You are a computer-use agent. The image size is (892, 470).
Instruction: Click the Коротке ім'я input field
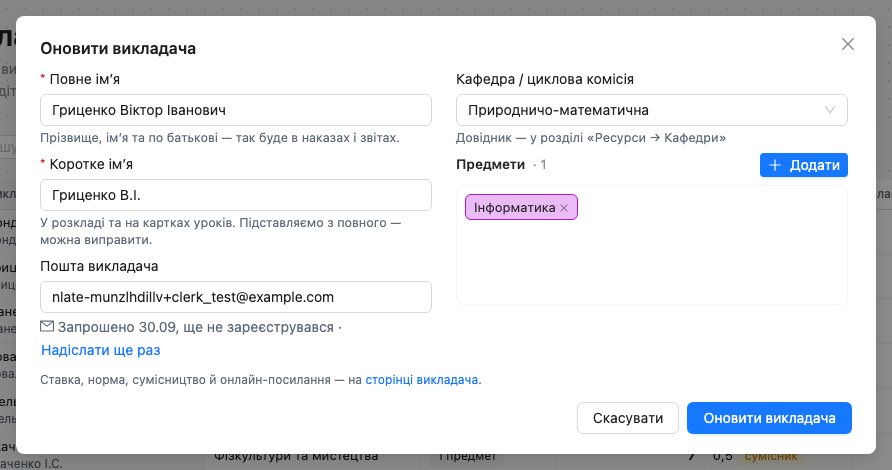(x=236, y=195)
